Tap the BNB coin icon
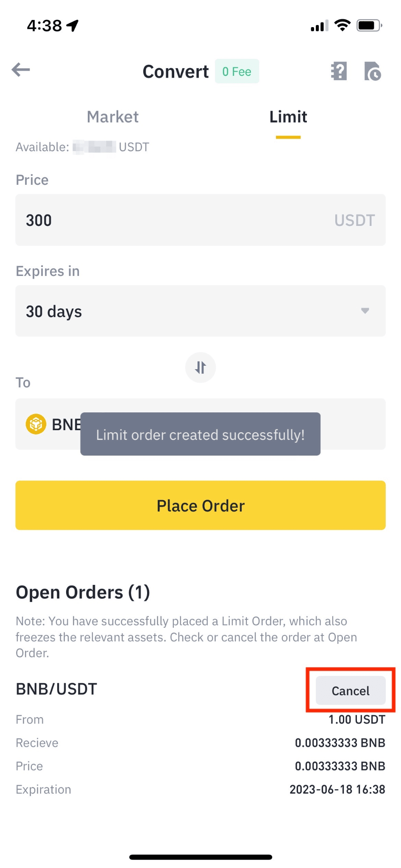Viewport: 401px width, 868px height. tap(36, 424)
